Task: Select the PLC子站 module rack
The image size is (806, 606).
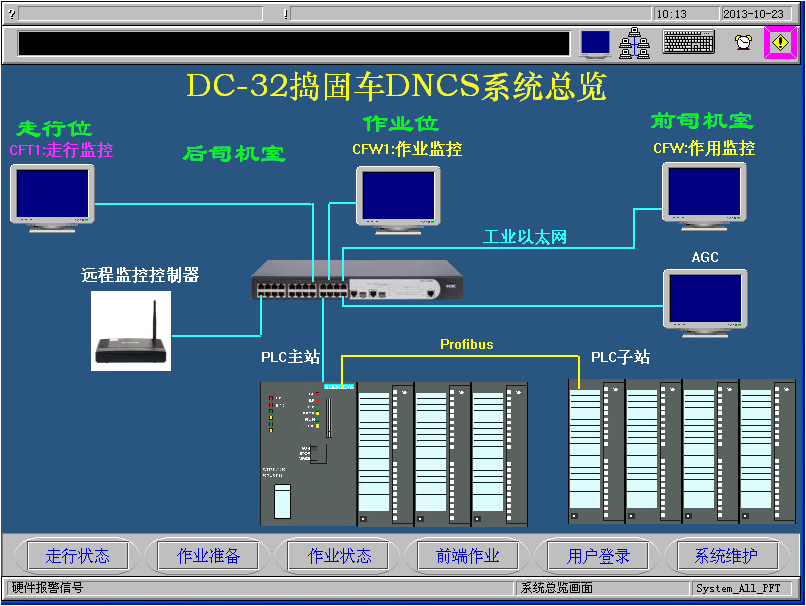Action: 680,453
